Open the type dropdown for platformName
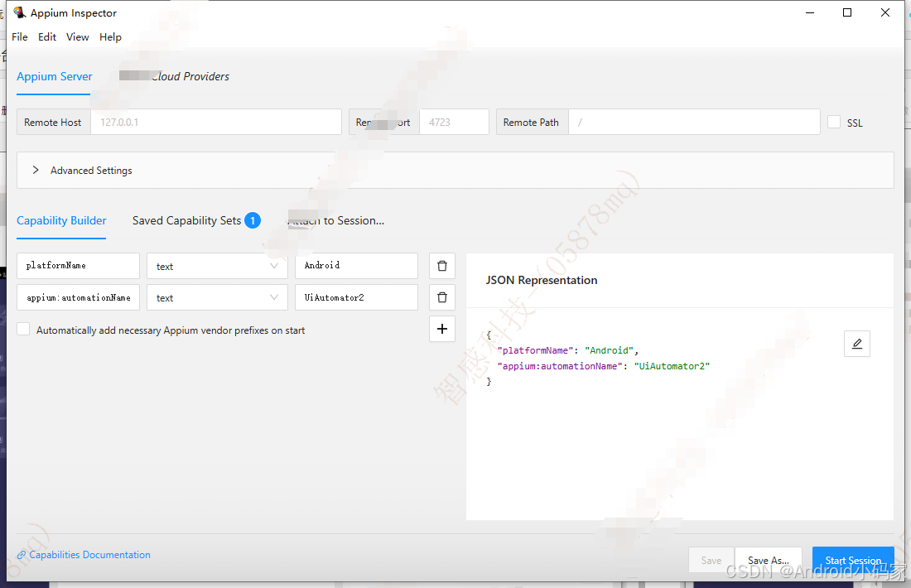This screenshot has height=588, width=911. (217, 266)
